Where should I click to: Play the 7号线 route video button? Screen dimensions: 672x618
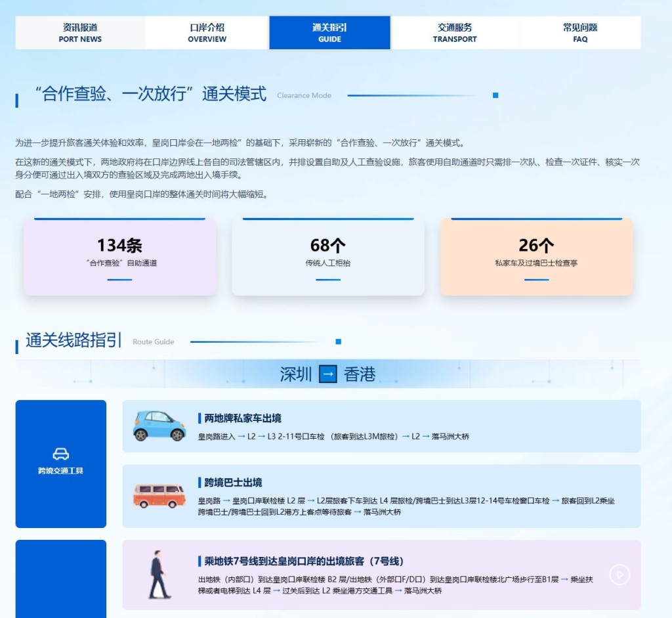pyautogui.click(x=619, y=575)
